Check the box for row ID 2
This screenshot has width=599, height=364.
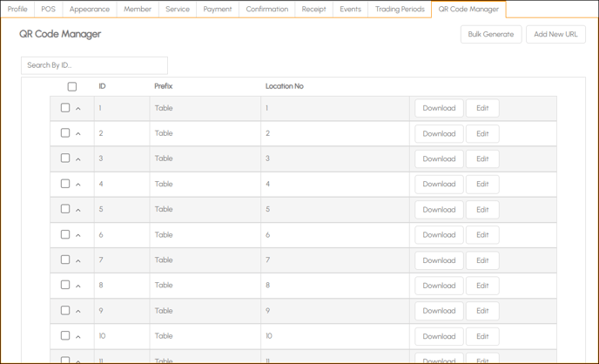point(65,133)
